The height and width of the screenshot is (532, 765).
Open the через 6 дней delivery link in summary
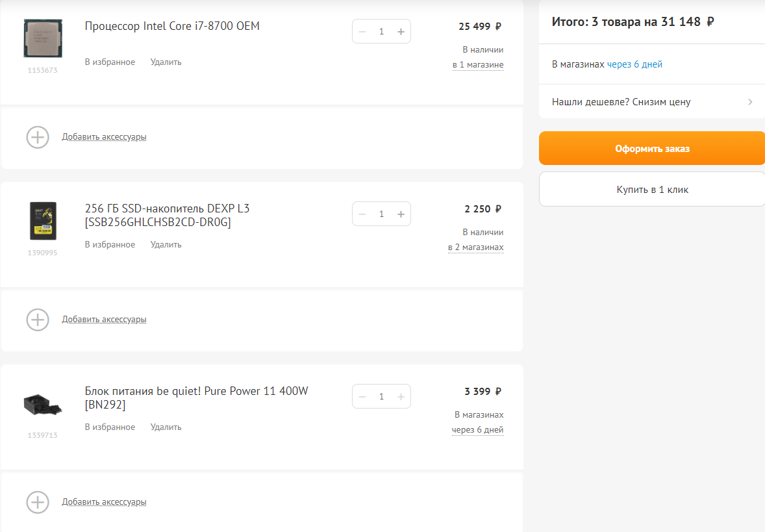[634, 64]
